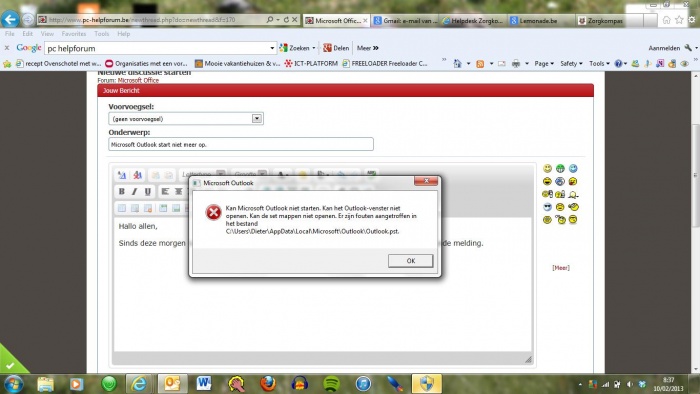
Task: Open the Favorites menu
Action: click(74, 33)
